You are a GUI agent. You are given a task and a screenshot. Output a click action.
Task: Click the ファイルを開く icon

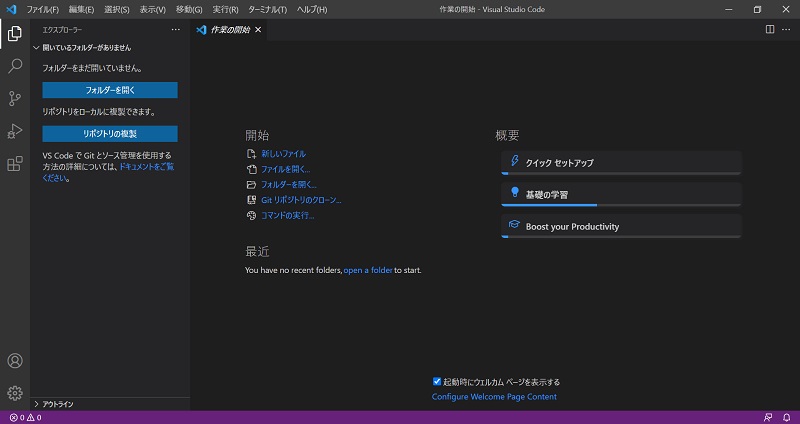(x=251, y=169)
